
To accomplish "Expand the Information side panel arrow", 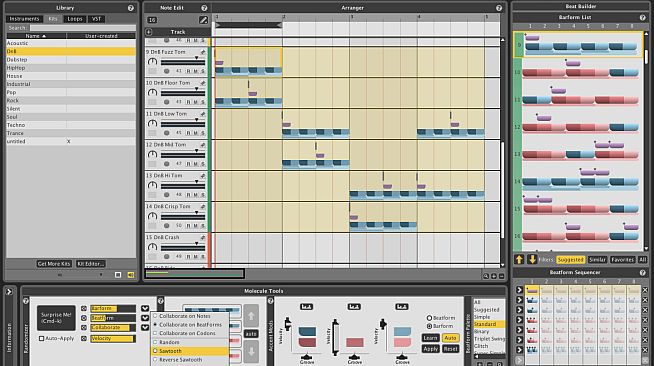I will pyautogui.click(x=9, y=292).
